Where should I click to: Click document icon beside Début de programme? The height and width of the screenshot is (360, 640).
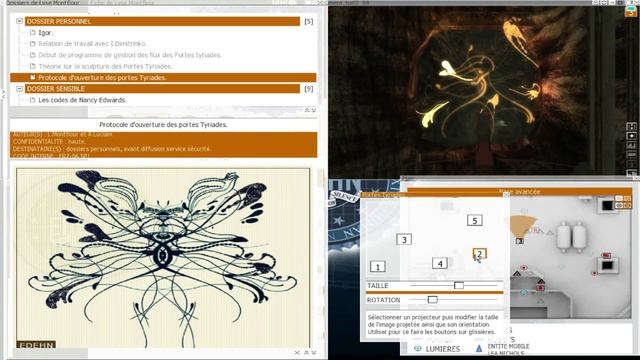(x=33, y=55)
